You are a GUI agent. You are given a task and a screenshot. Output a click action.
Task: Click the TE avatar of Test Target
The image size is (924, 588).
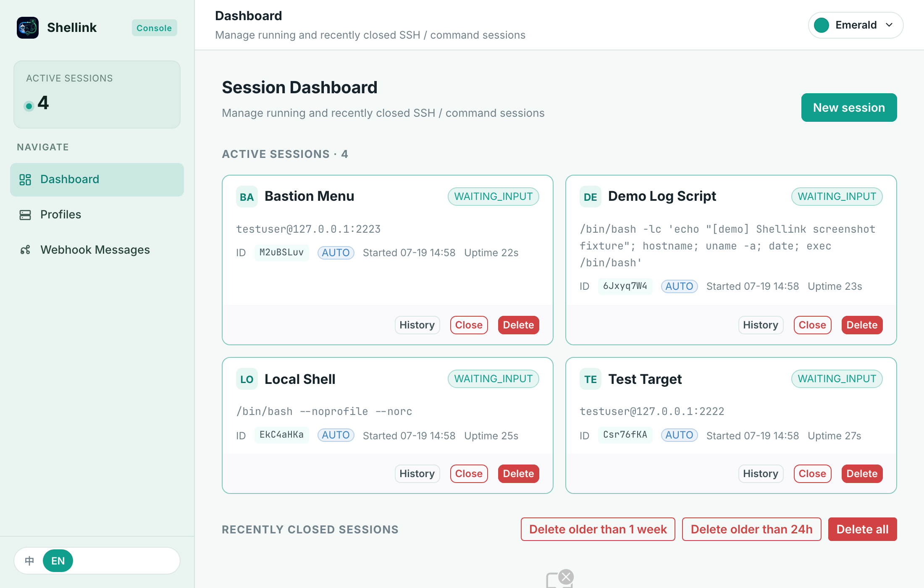[x=591, y=379]
